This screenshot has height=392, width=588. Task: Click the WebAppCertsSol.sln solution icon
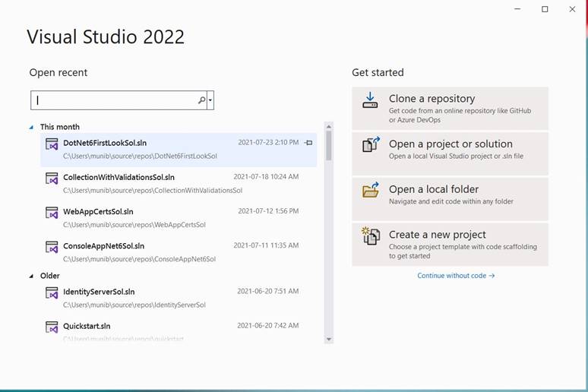click(52, 213)
